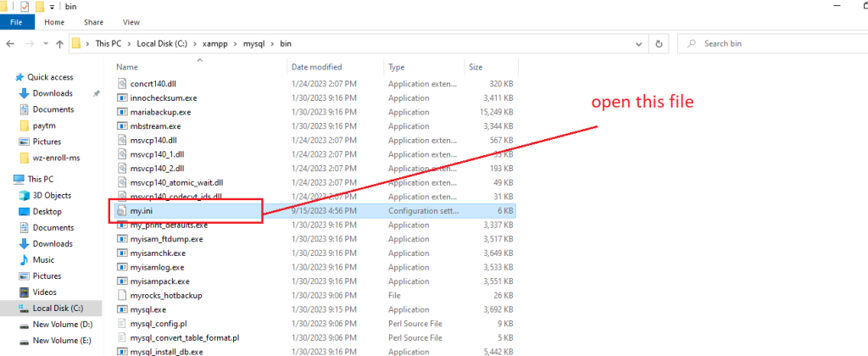Click the Back navigation arrow
Image resolution: width=868 pixels, height=356 pixels.
click(x=10, y=43)
